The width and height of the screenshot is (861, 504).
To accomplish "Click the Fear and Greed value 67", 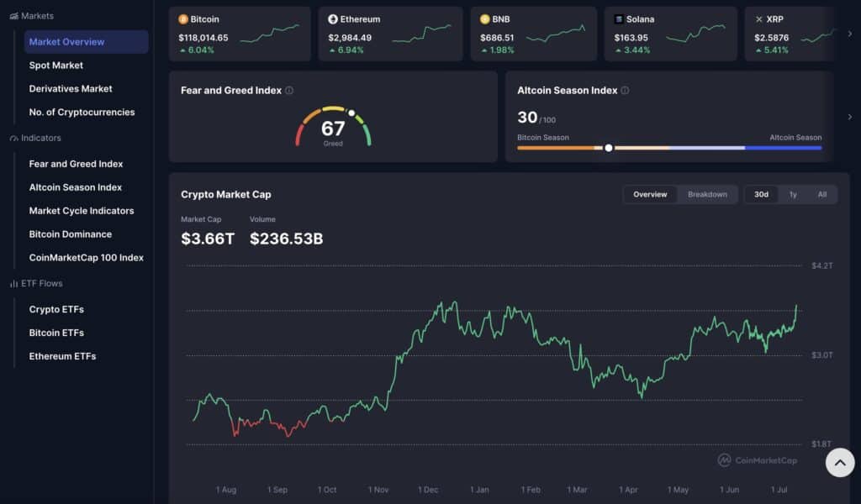I will point(333,129).
